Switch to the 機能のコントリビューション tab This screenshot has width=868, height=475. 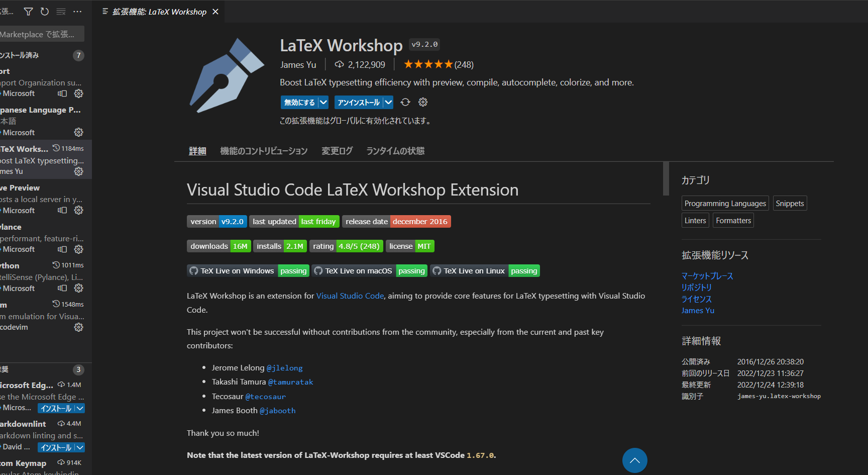point(264,151)
